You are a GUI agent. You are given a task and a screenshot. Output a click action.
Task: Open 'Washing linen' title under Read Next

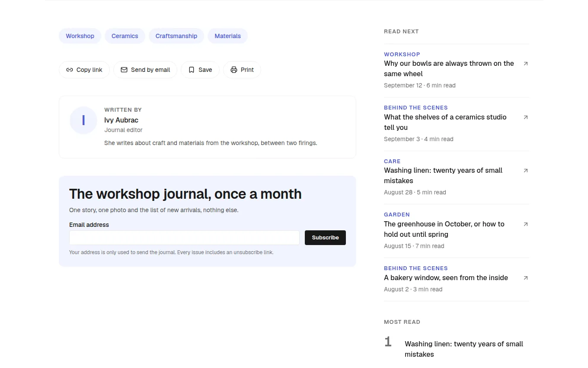[x=443, y=175]
